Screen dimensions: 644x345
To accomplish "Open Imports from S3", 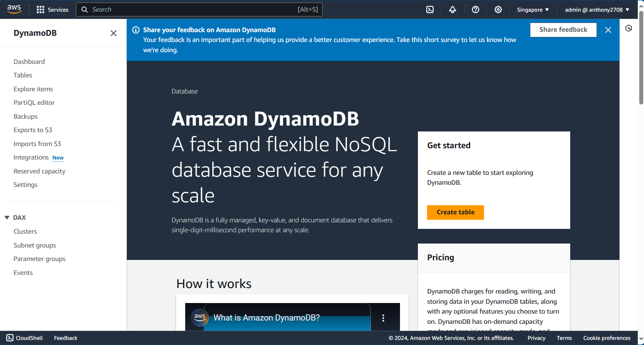I will (x=37, y=144).
